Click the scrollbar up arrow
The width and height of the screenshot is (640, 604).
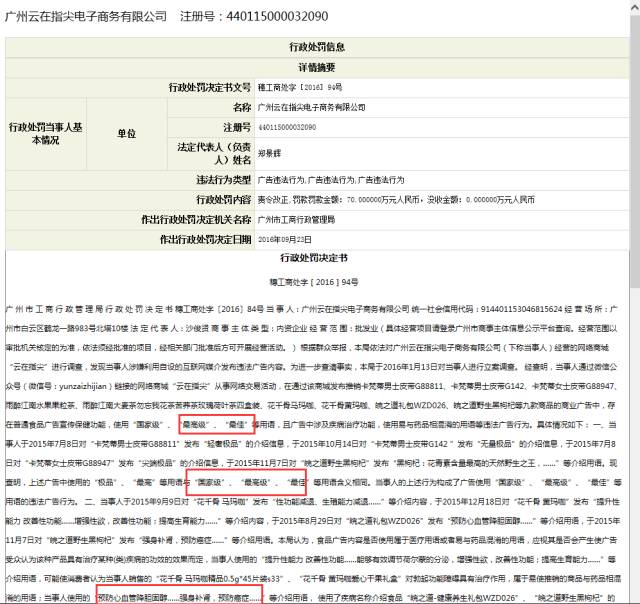click(x=635, y=6)
